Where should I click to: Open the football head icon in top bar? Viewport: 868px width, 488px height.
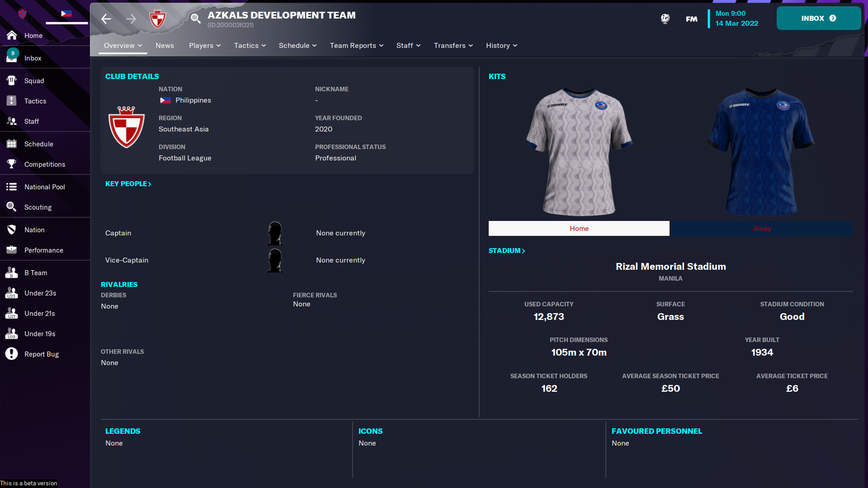[x=665, y=19]
